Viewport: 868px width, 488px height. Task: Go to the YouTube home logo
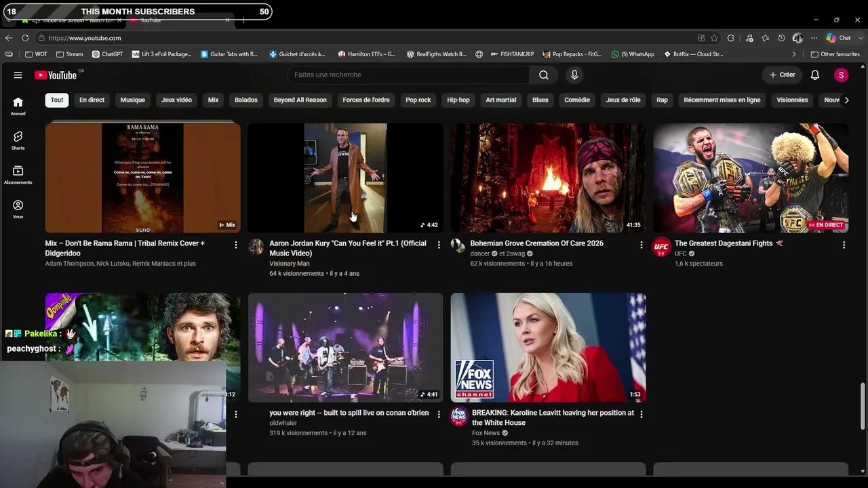[56, 75]
